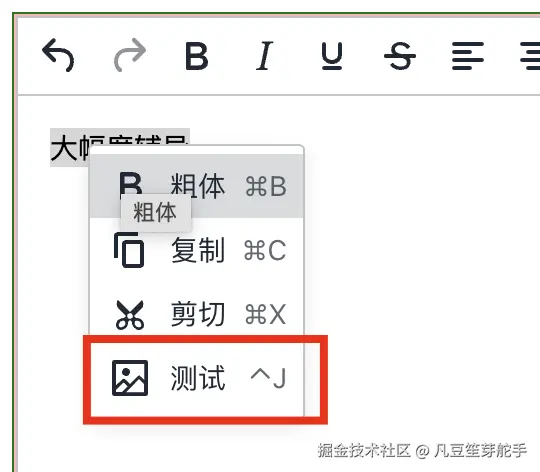Apply Strikethrough from the toolbar
Viewport: 540px width, 472px height.
click(x=400, y=56)
